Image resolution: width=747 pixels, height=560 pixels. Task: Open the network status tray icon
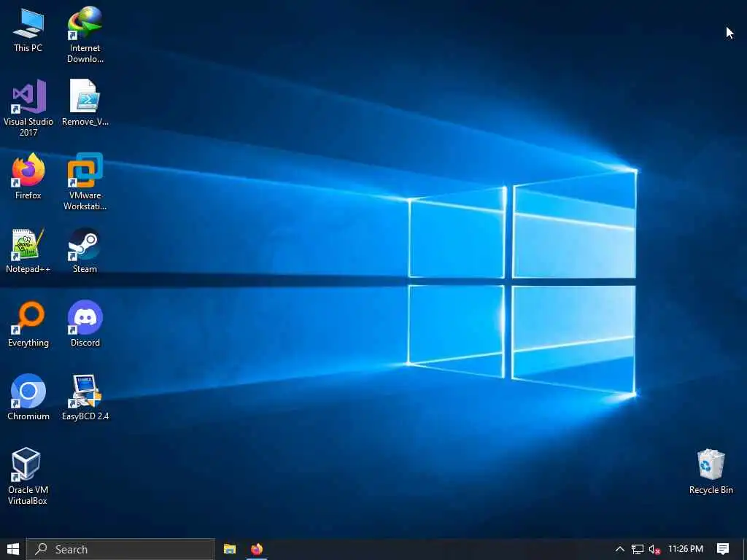point(638,550)
